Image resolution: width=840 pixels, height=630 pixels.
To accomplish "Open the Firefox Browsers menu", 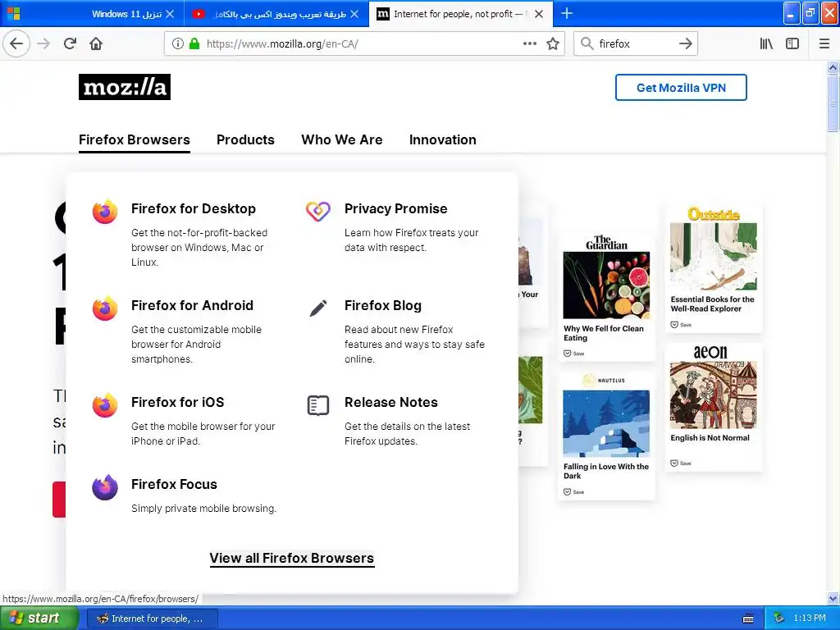I will [135, 139].
